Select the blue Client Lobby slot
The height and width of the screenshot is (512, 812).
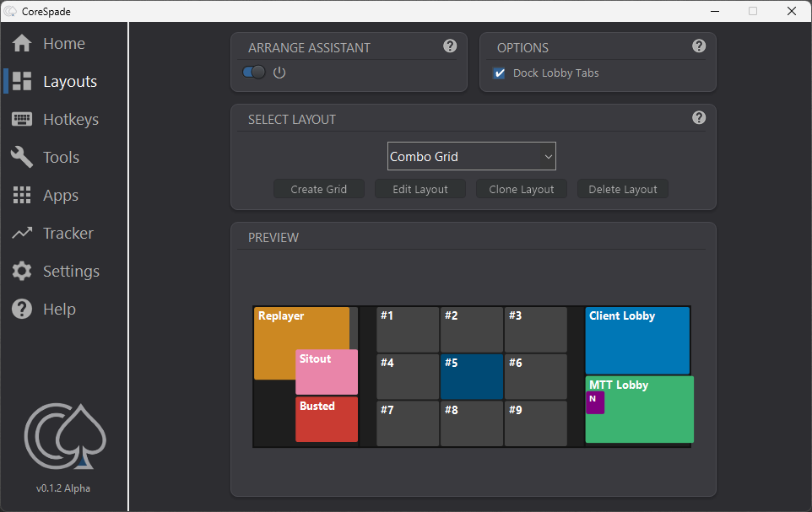pyautogui.click(x=637, y=340)
